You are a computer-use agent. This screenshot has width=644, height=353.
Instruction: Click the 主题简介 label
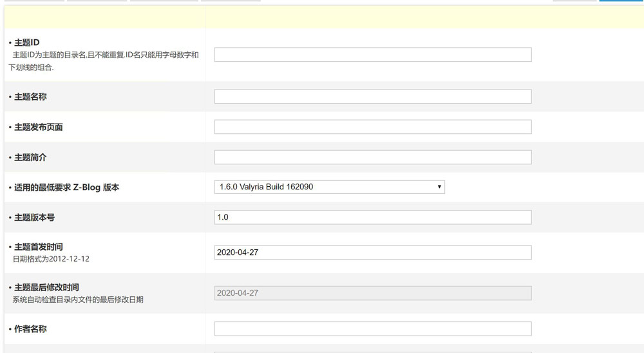pos(30,157)
